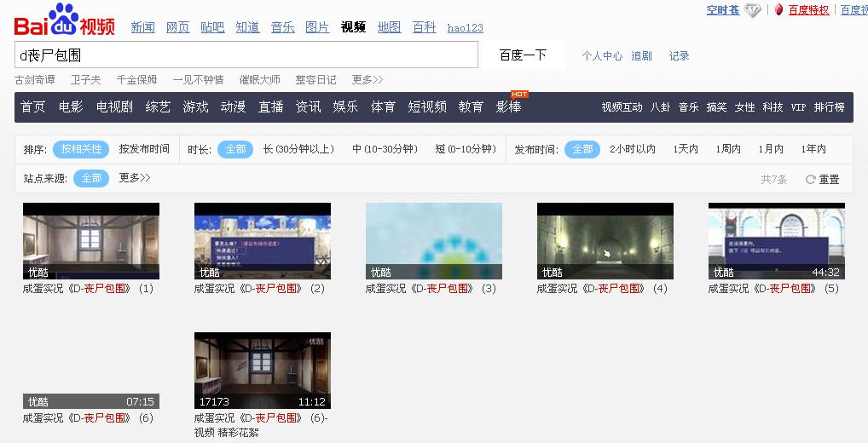Expand 更多>> hot searches

(x=367, y=79)
